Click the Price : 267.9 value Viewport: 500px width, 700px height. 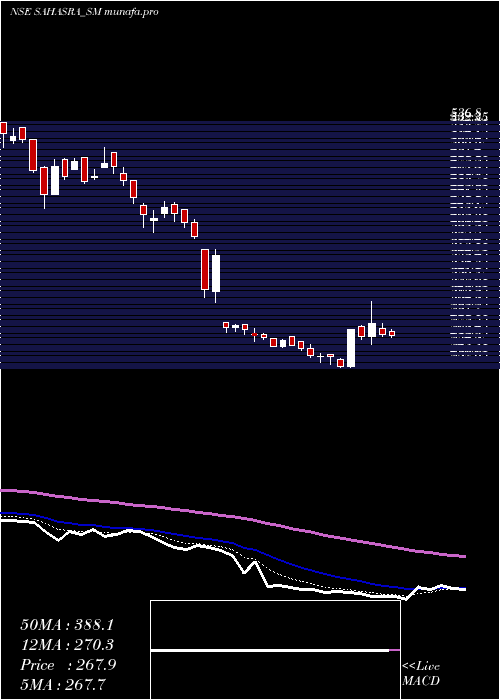tap(68, 665)
